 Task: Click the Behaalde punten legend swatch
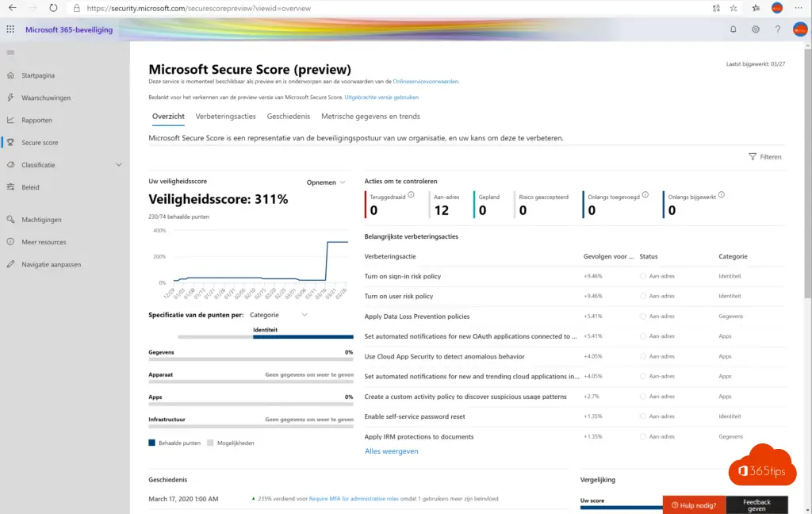coord(151,443)
